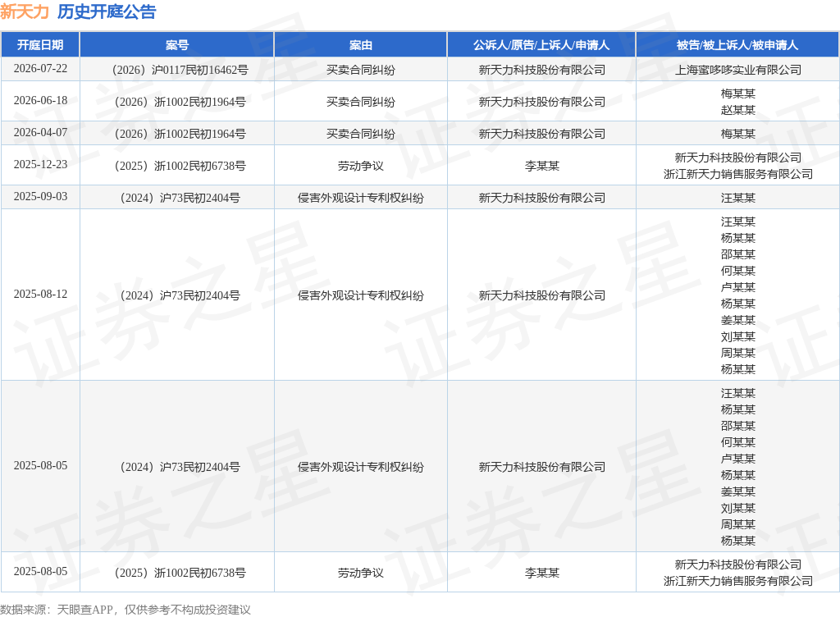Click the 数据来源 天眼查APP footer text
Viewport: 840px width, 617px height.
coord(126,610)
